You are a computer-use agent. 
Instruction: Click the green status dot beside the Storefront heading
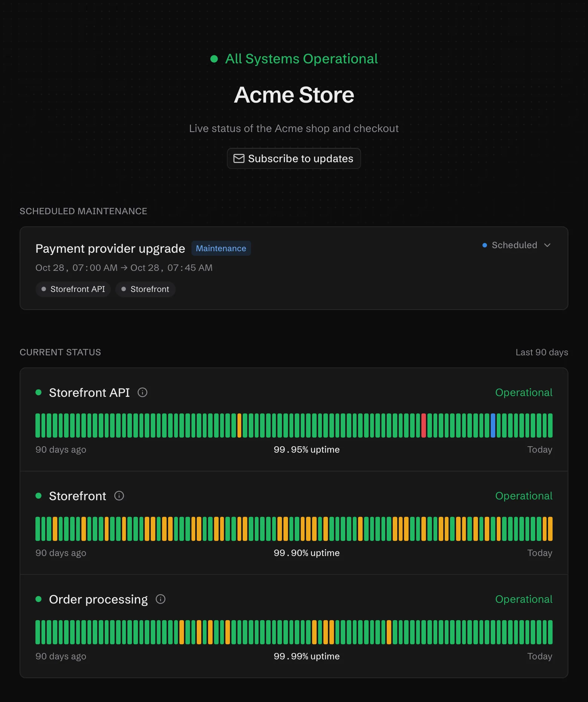point(38,496)
